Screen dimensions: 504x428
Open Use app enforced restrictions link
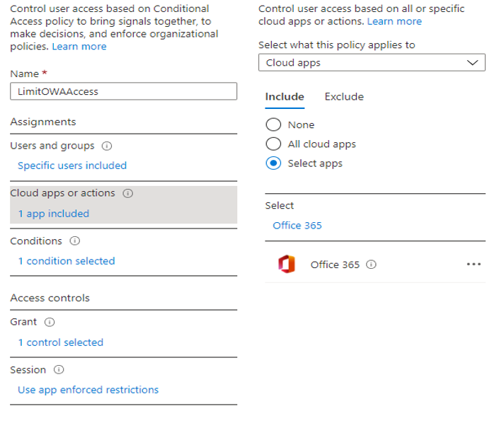click(x=88, y=390)
